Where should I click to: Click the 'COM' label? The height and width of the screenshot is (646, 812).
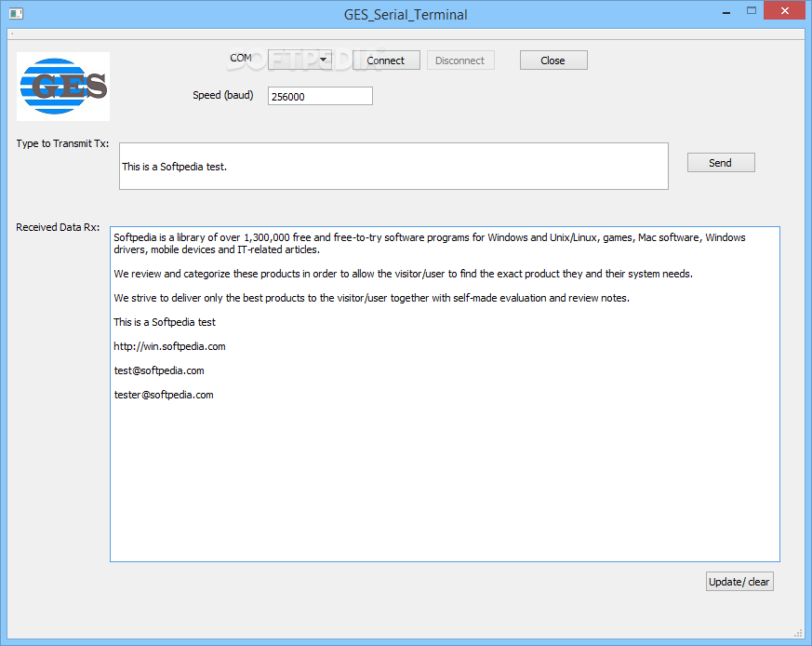point(241,58)
